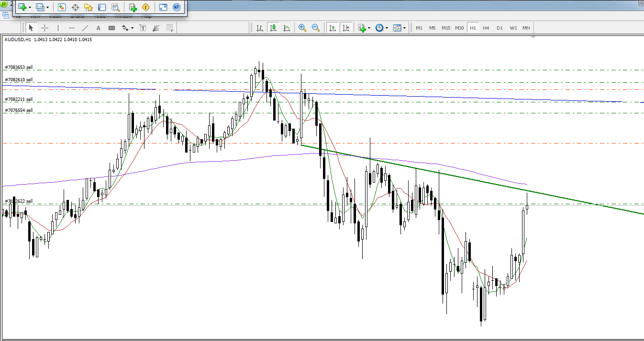Select the H4 timeframe button

pyautogui.click(x=486, y=28)
